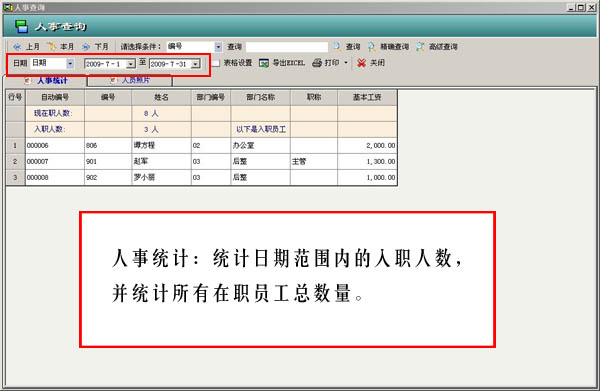Switch to the 人事统计 tab
The height and width of the screenshot is (391, 600).
(x=46, y=80)
